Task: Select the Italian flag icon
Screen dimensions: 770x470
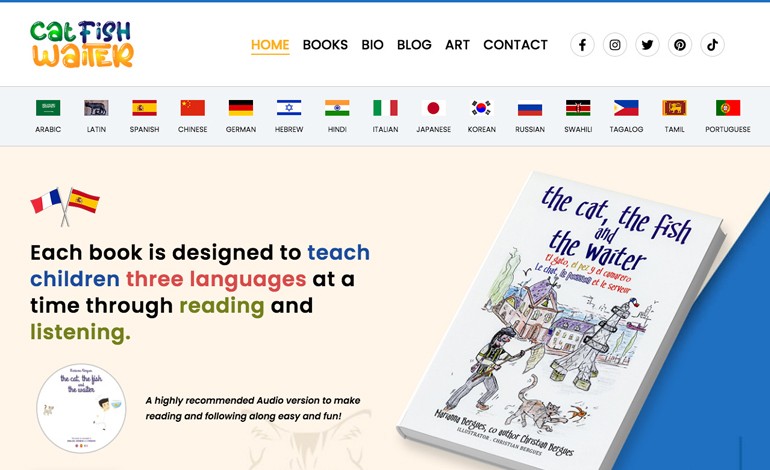Action: [385, 108]
